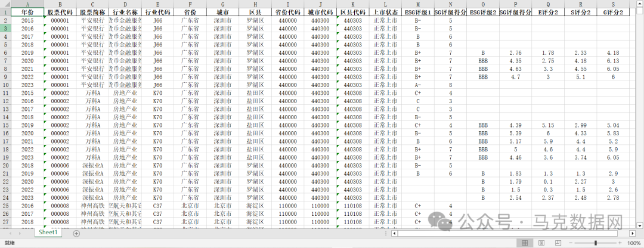The width and height of the screenshot is (644, 248).
Task: Click the 上市状态 header cell
Action: tap(385, 13)
